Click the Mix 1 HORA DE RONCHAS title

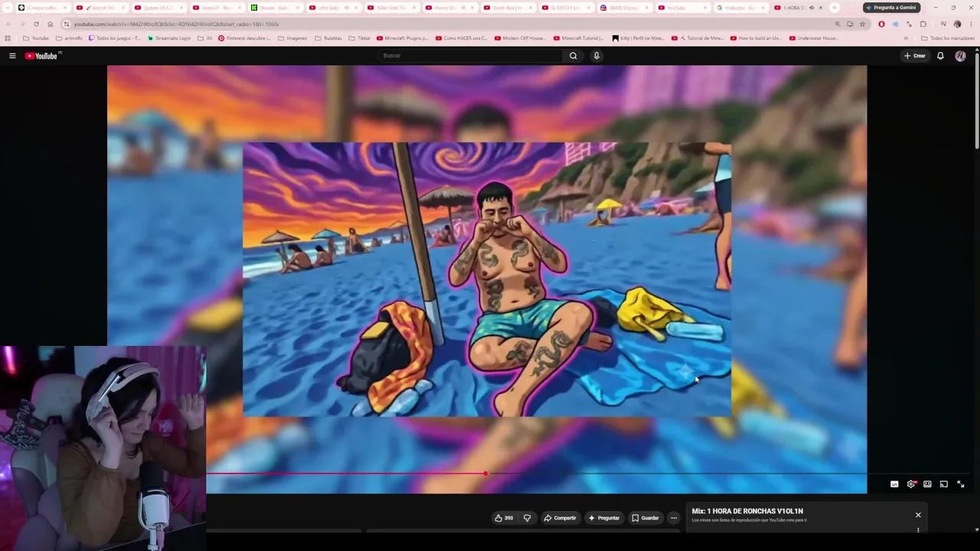[747, 511]
